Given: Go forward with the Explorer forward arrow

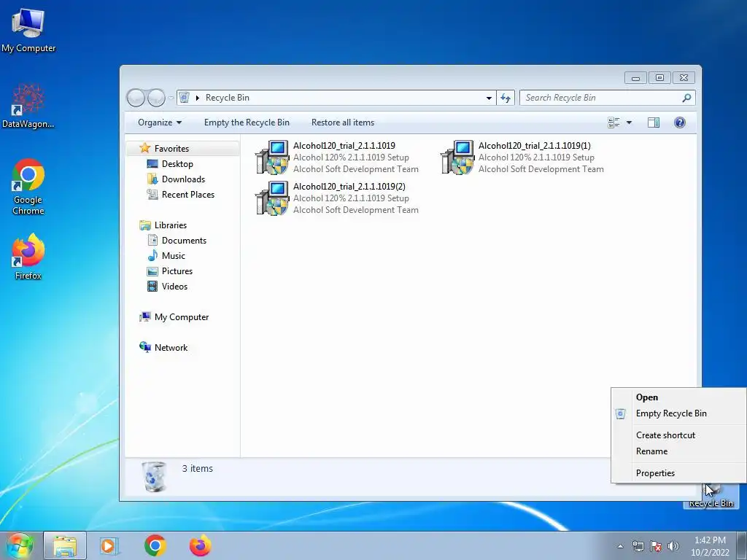Looking at the screenshot, I should click(x=156, y=98).
